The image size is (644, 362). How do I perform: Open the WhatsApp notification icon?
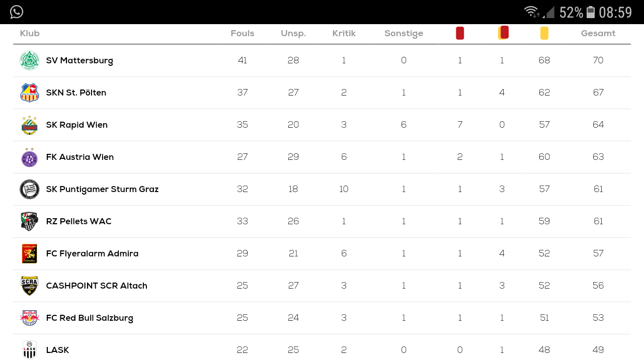[17, 12]
